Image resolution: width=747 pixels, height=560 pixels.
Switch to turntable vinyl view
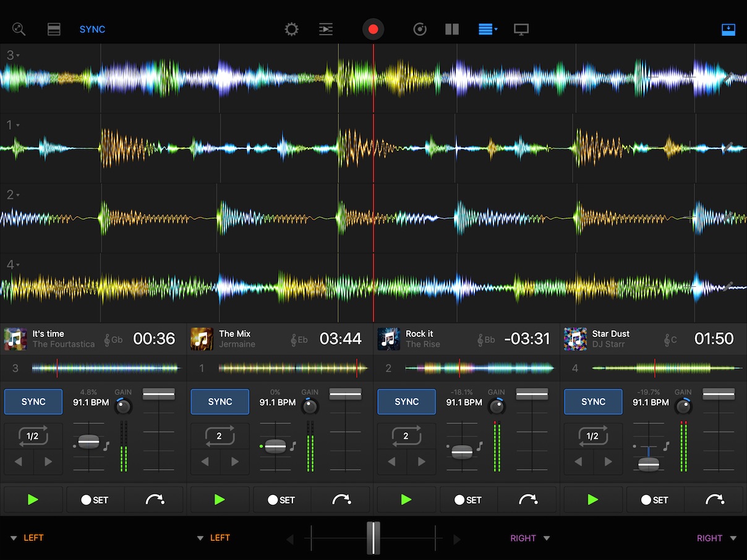420,29
